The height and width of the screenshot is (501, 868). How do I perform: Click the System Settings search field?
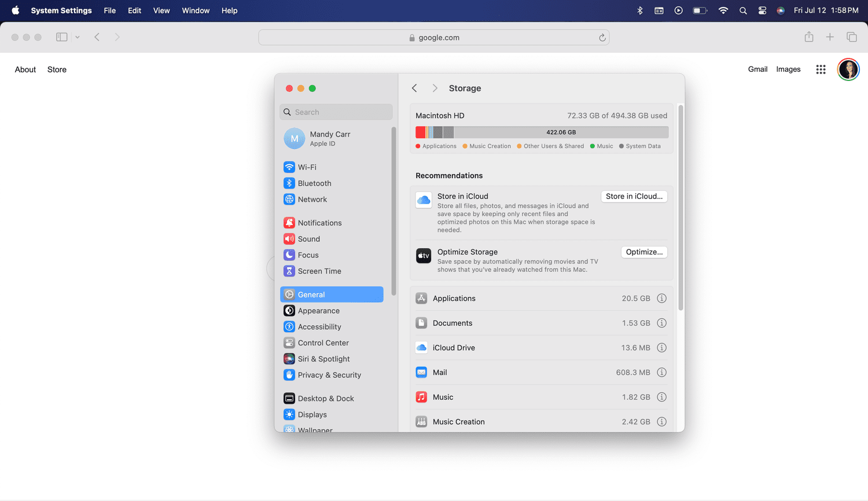coord(336,112)
